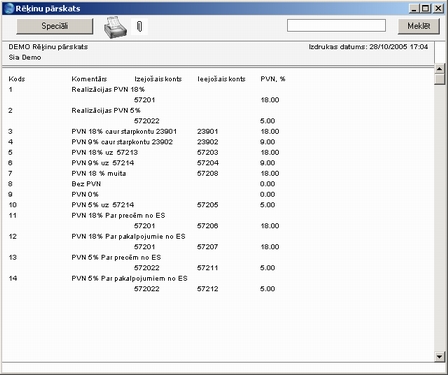Click the DEMO Rēķinu pārskats heading

coord(48,47)
